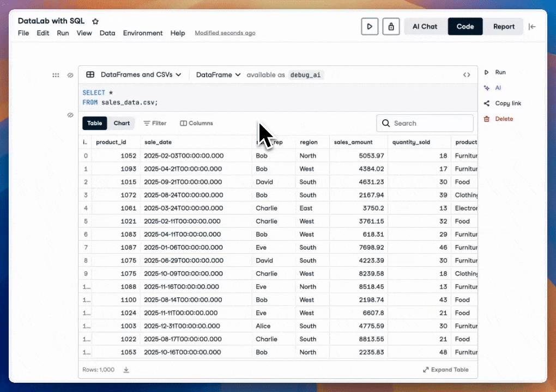The height and width of the screenshot is (392, 556).
Task: Collapse the right sidebar panel arrow
Action: pyautogui.click(x=532, y=27)
